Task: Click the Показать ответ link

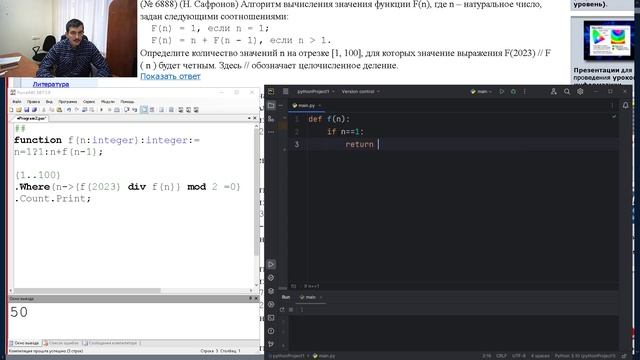Action: coord(170,76)
